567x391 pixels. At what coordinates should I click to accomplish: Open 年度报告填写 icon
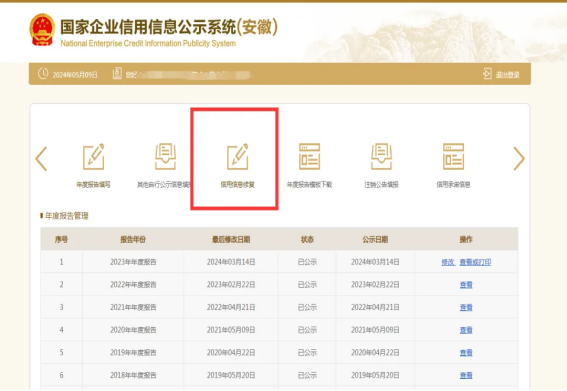pyautogui.click(x=94, y=157)
